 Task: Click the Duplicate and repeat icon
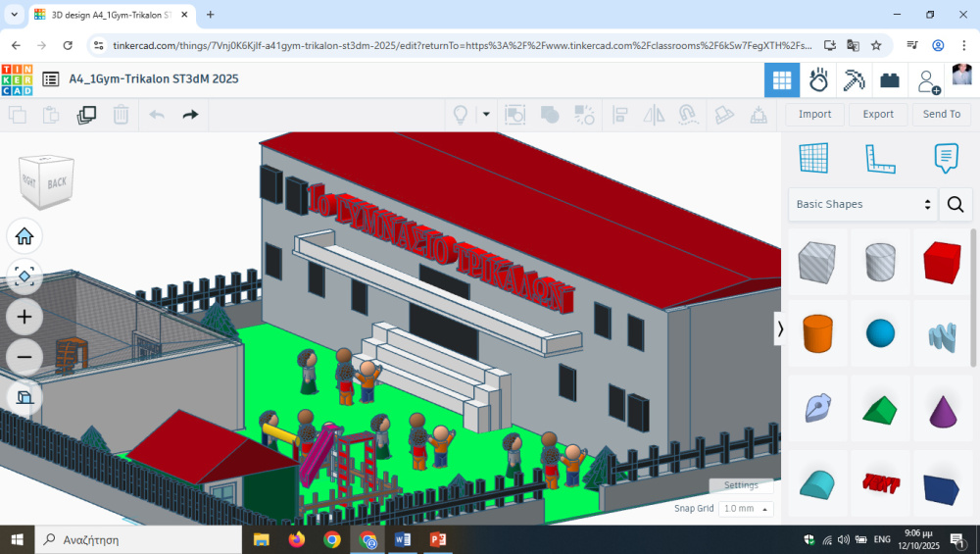[86, 115]
